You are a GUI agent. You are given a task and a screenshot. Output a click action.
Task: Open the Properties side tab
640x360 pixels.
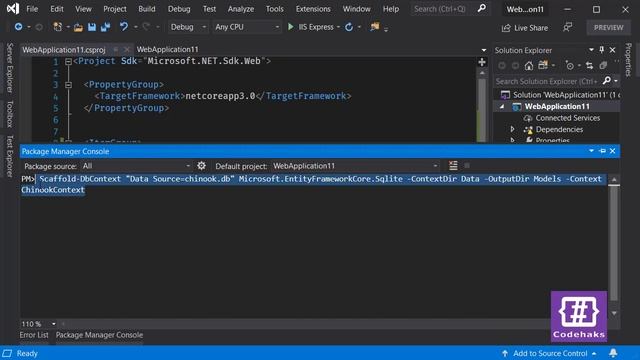click(628, 60)
